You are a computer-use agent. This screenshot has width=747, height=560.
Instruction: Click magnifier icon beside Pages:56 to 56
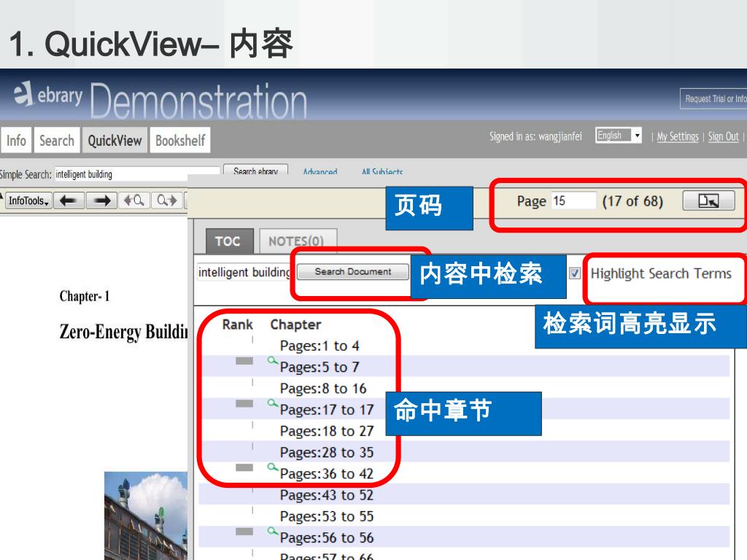[273, 532]
